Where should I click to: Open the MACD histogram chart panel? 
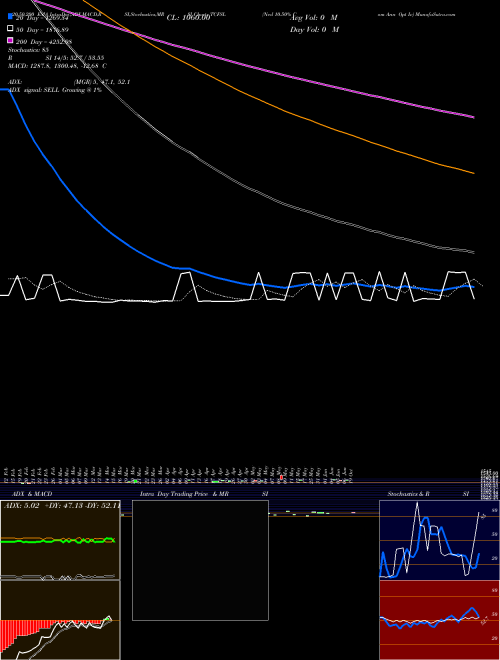(x=60, y=620)
